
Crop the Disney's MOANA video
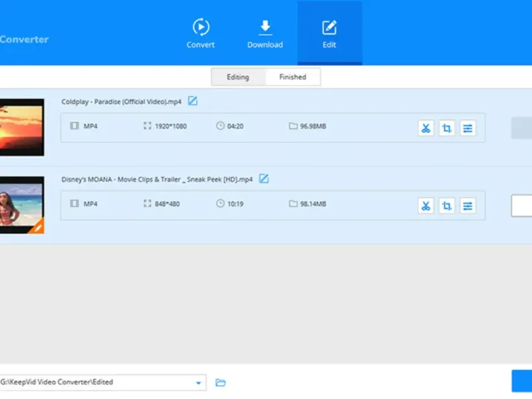coord(447,205)
